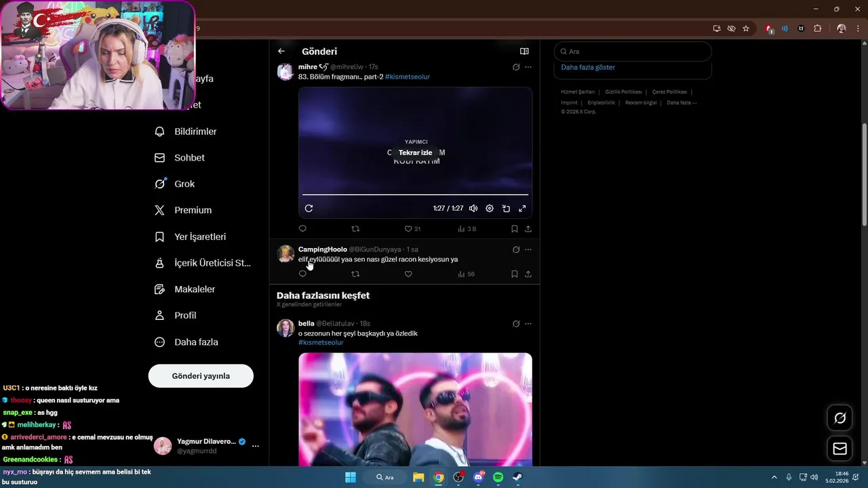This screenshot has width=868, height=488.
Task: Reply to CampingHoolo's comment
Action: [x=302, y=274]
